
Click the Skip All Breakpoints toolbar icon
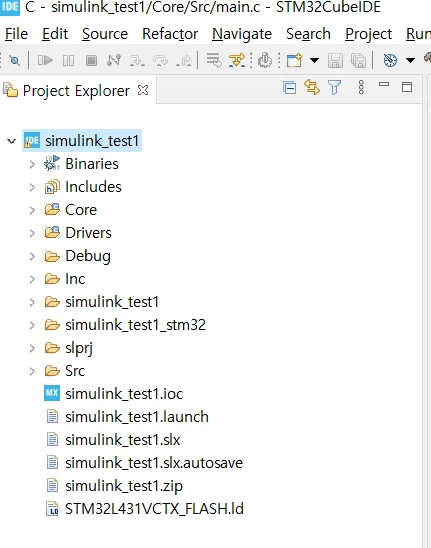[x=15, y=61]
